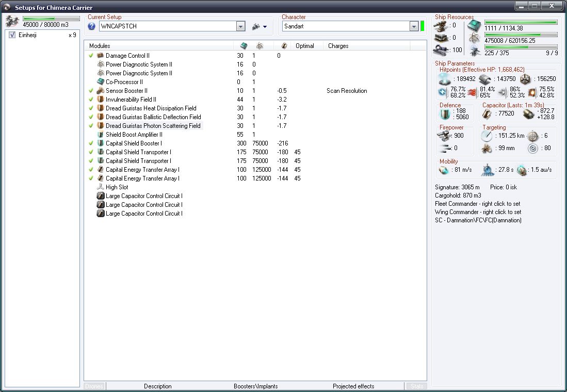
Task: Click Fleet Commander - right click to set
Action: 478,204
